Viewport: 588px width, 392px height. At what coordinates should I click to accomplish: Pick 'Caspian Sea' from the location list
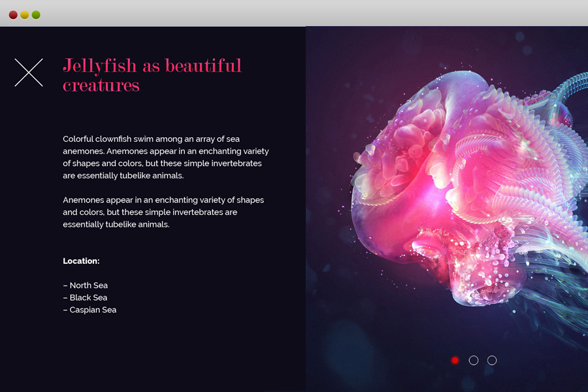click(90, 310)
